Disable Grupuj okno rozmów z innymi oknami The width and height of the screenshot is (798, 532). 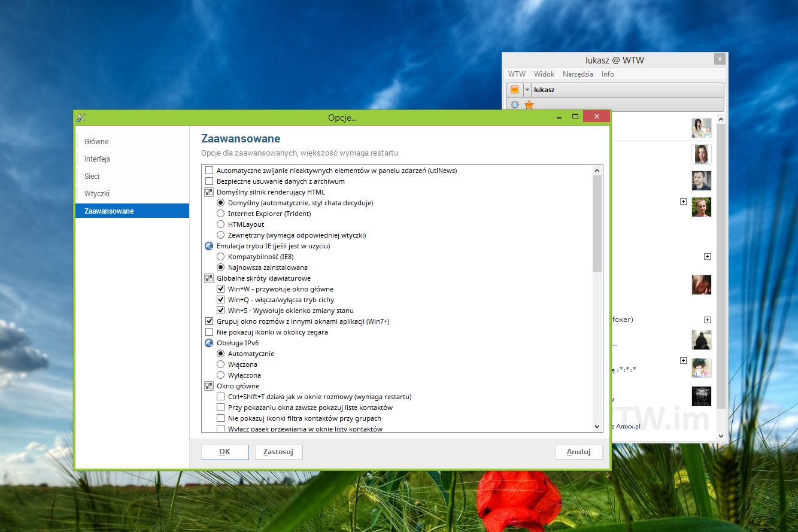209,321
